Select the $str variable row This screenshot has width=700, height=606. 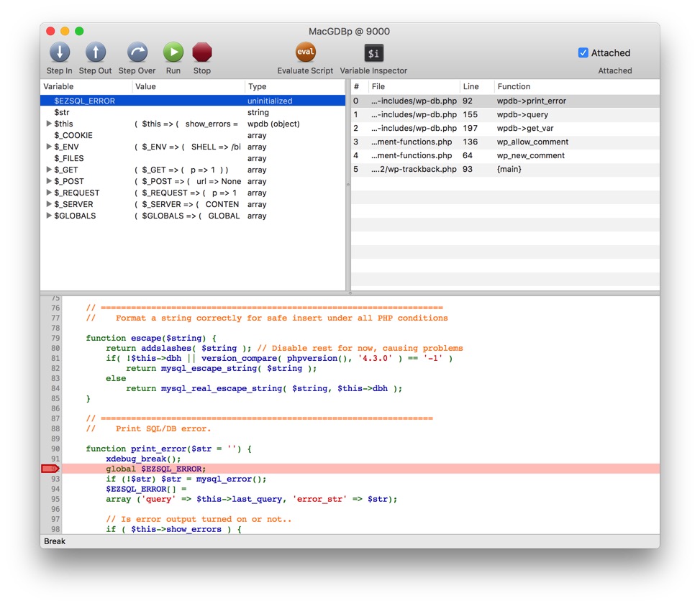(192, 112)
